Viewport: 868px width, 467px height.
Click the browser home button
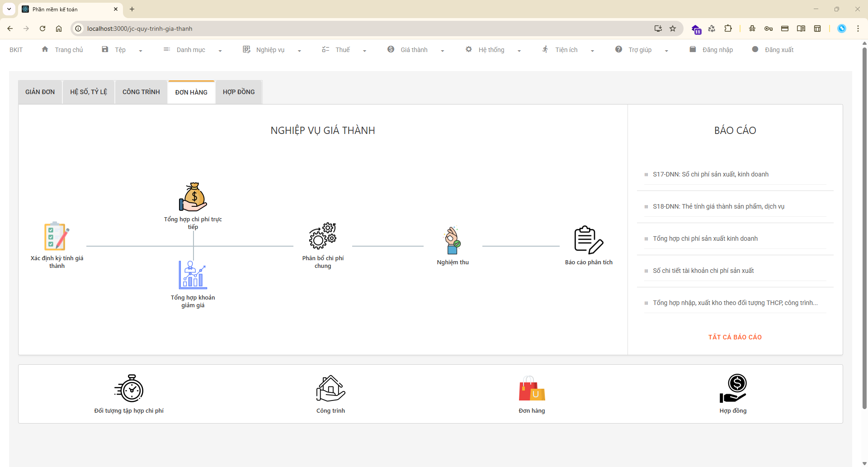[x=59, y=29]
